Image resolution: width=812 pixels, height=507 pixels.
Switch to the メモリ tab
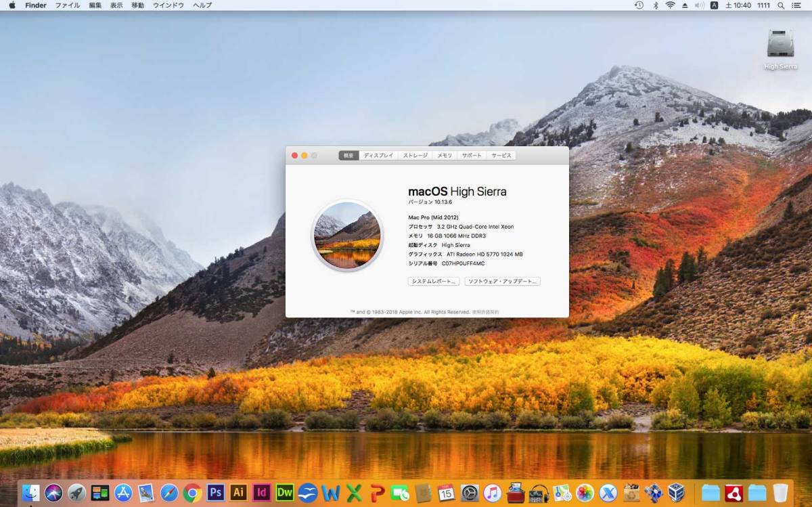tap(445, 156)
